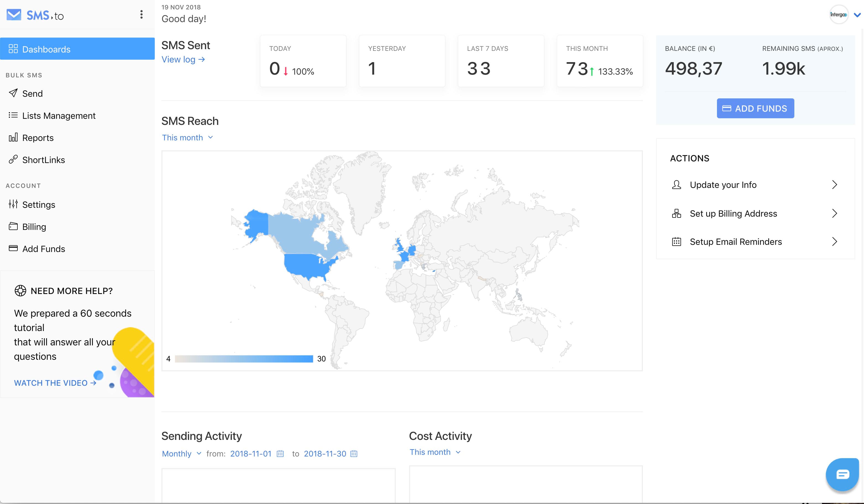Click the Need More Help lifebuoy icon
Image resolution: width=864 pixels, height=504 pixels.
[x=20, y=291]
